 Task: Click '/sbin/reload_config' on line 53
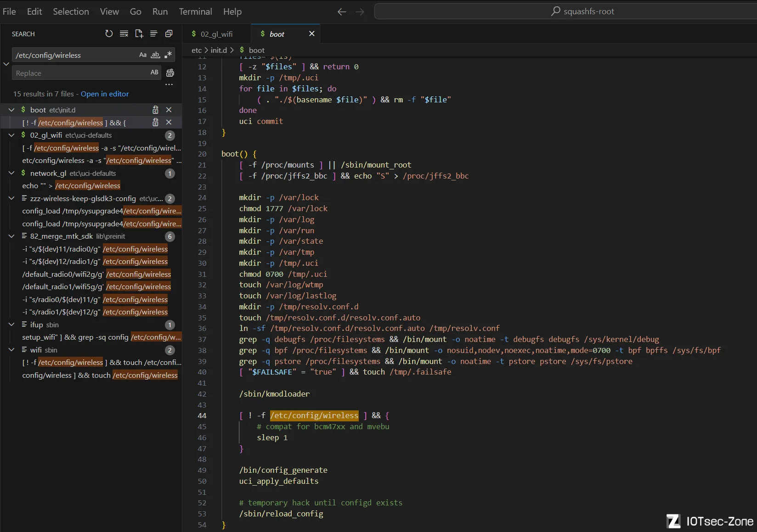coord(281,514)
